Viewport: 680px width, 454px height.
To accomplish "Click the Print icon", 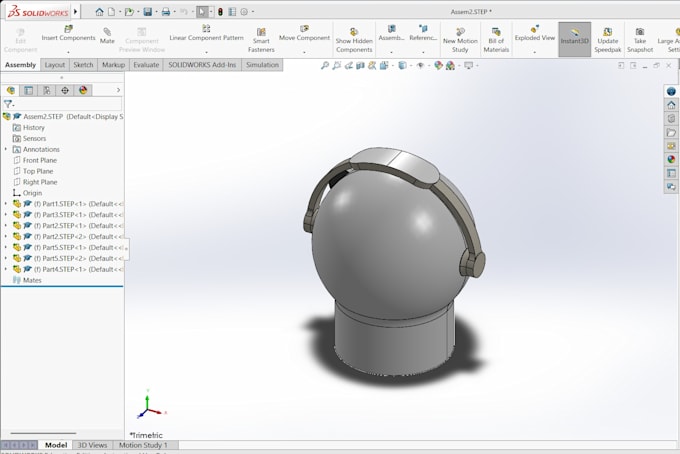I will [166, 12].
